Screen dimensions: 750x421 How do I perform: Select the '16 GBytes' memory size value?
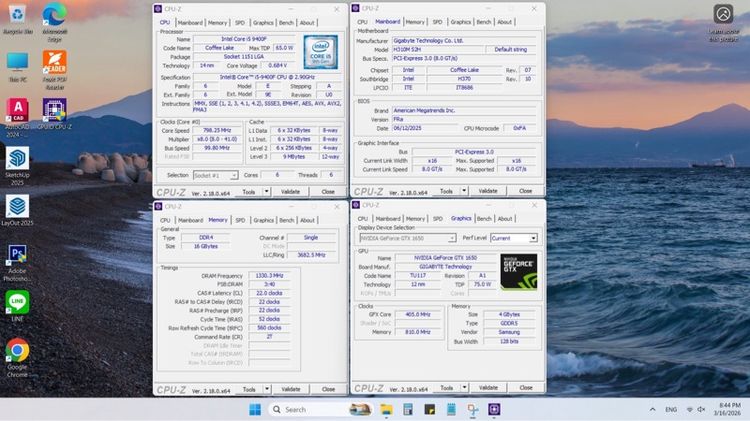point(206,246)
